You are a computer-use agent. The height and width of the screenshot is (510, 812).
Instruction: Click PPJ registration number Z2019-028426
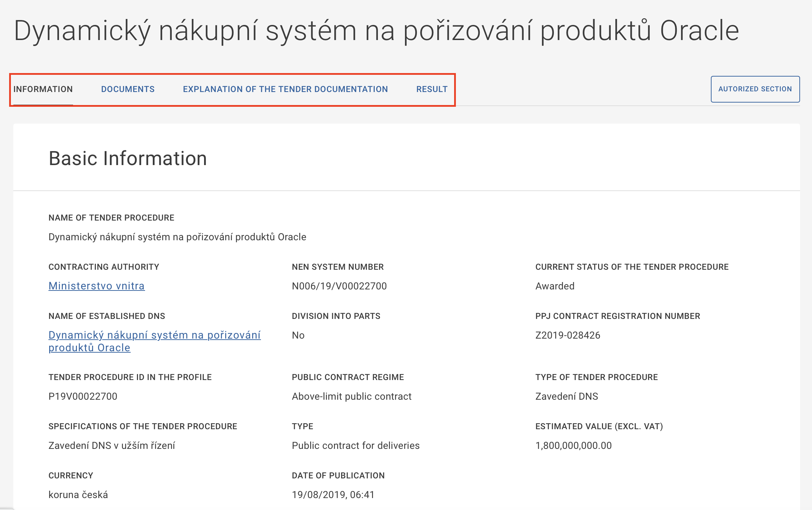point(568,335)
